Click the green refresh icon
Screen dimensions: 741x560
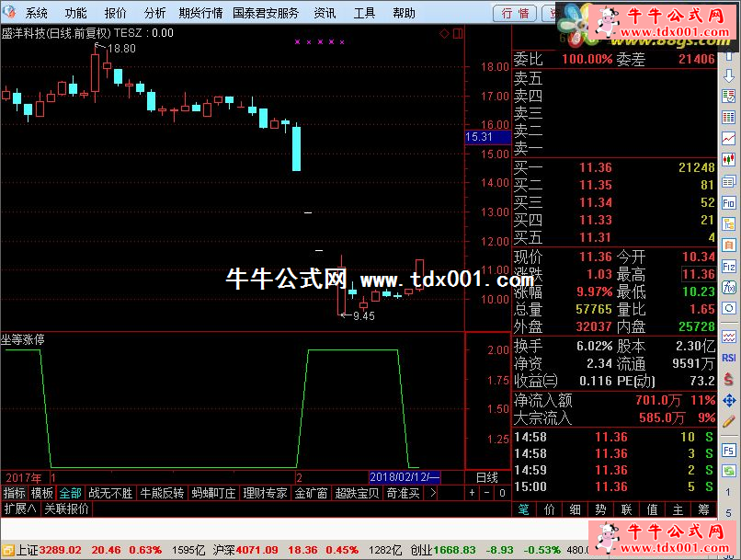click(x=729, y=471)
